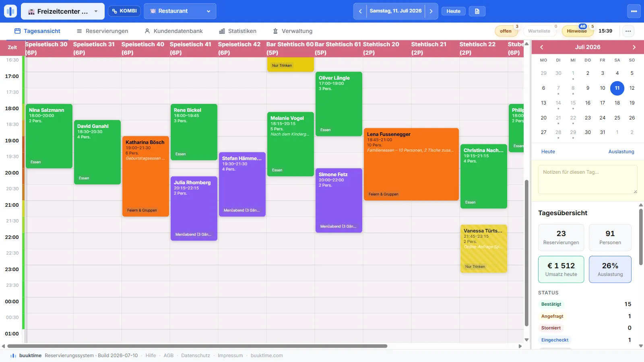Open Lena Fussenegger orange reservation
This screenshot has width=644, height=362.
(x=411, y=164)
